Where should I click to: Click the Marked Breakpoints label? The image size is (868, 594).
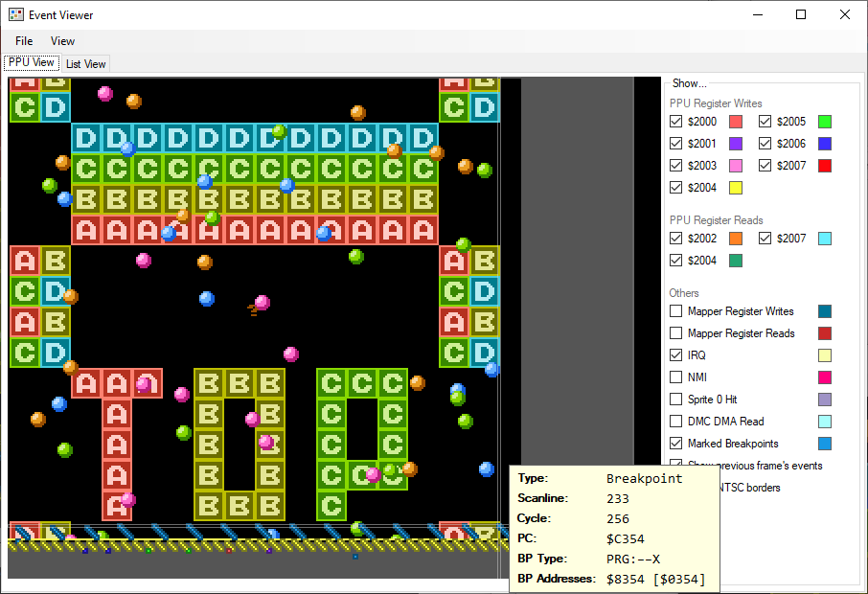(733, 444)
